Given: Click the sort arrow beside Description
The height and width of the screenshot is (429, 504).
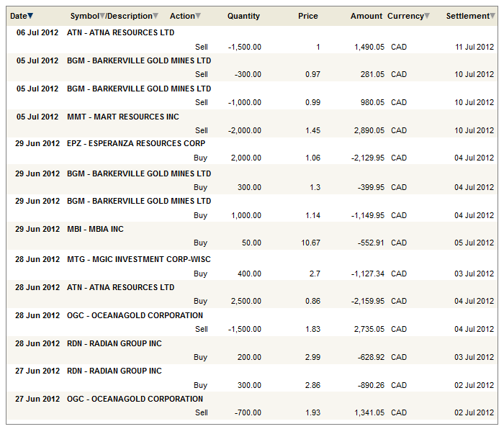Looking at the screenshot, I should (x=156, y=16).
